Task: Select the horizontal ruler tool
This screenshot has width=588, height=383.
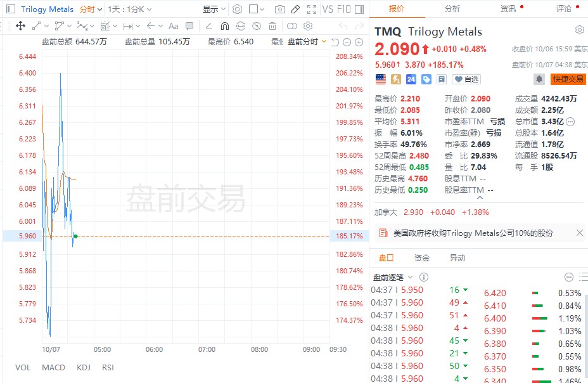Action: pos(128,26)
